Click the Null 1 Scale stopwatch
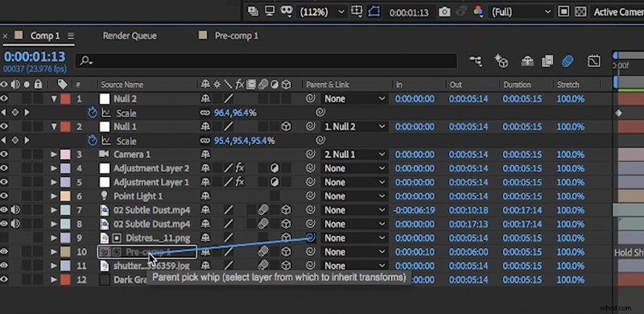This screenshot has width=644, height=314. tap(93, 141)
